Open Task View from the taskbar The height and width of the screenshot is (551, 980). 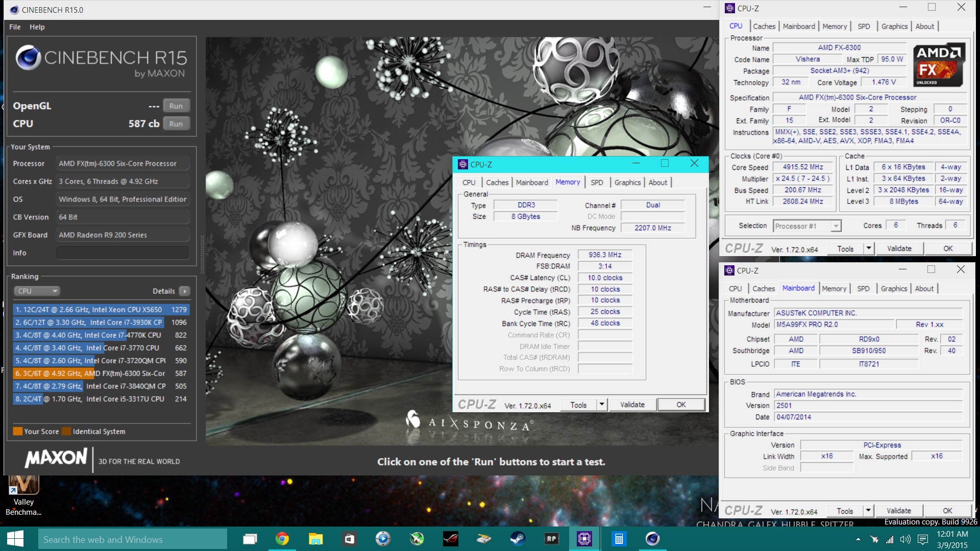[250, 539]
